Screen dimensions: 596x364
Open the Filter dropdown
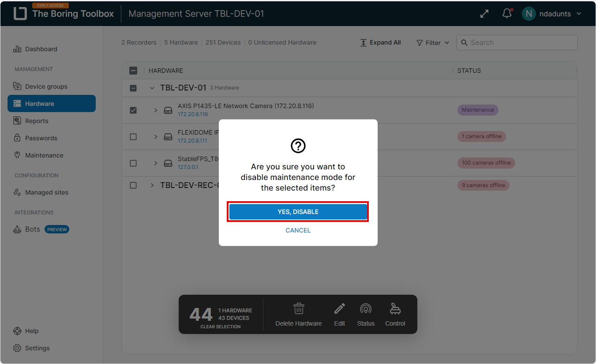tap(433, 43)
